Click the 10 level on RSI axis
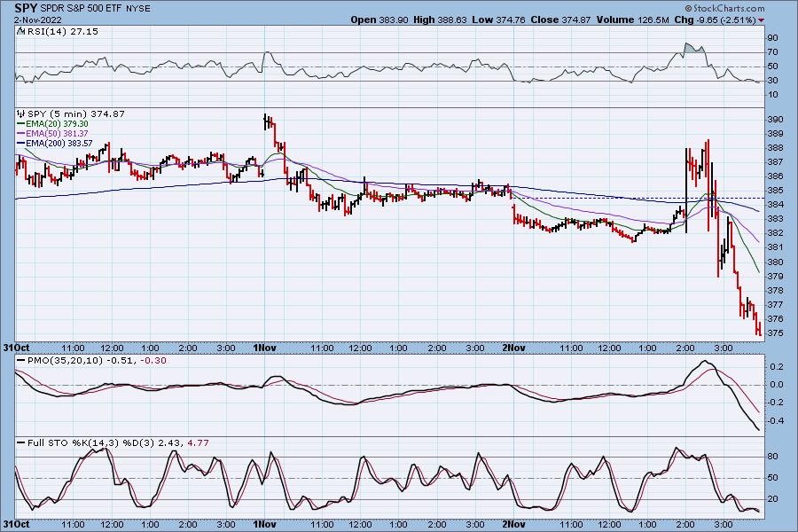The image size is (798, 532). click(x=772, y=95)
